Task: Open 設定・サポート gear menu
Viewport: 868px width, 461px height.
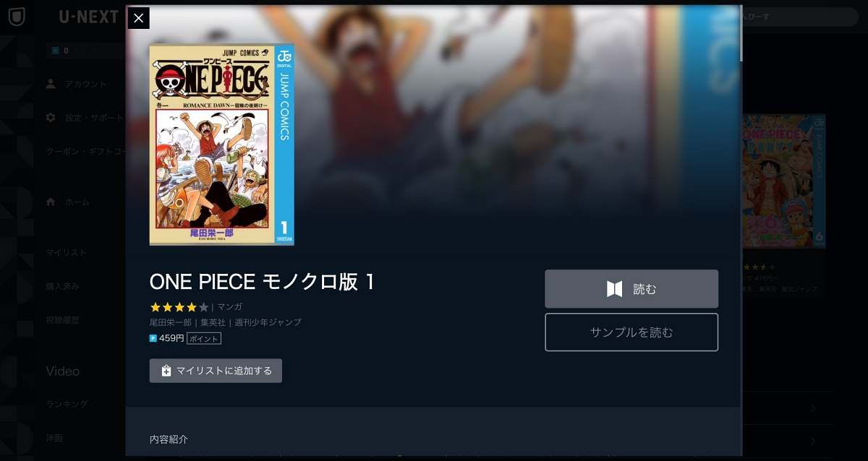Action: pos(85,117)
